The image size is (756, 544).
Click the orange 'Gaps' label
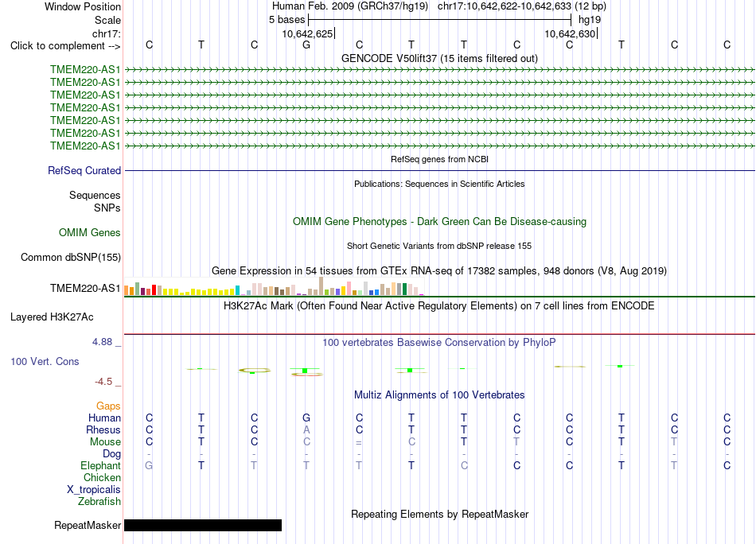(x=108, y=406)
